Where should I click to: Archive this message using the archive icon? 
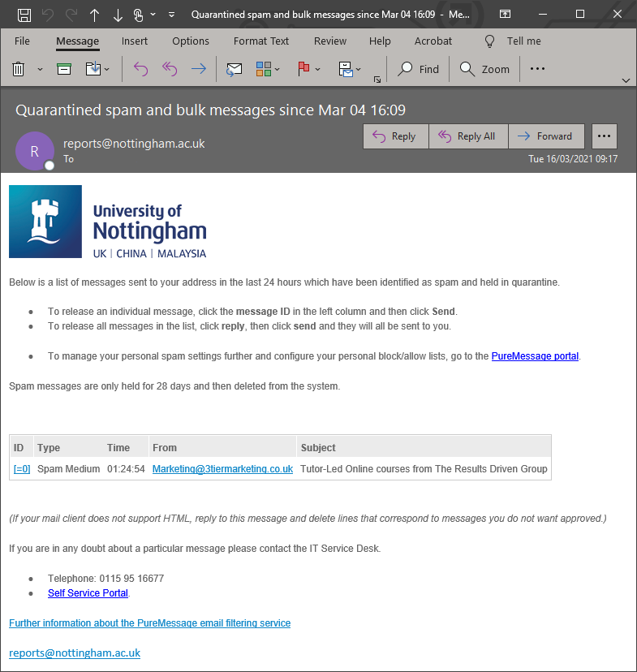[x=64, y=69]
